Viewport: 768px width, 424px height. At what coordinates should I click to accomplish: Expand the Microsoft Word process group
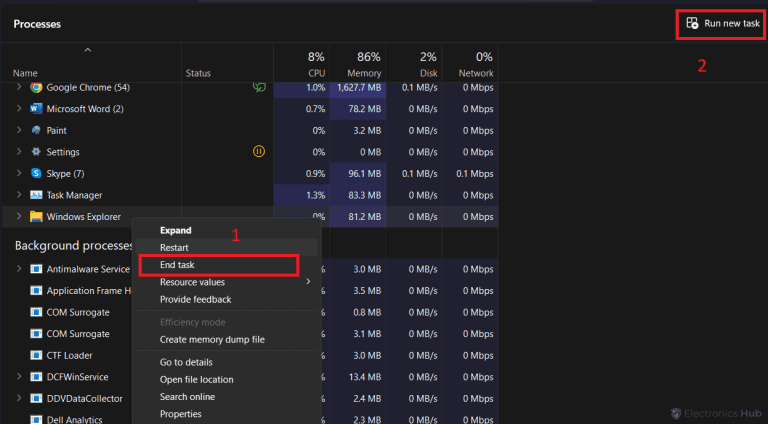[x=19, y=109]
